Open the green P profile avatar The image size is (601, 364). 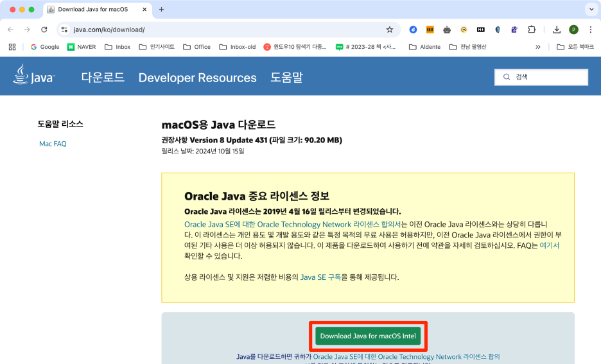[573, 30]
